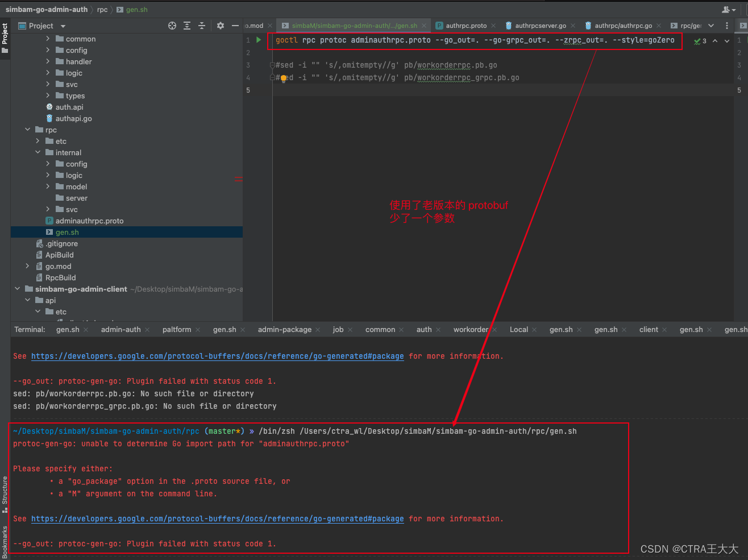The height and width of the screenshot is (560, 748).
Task: Close the authrpcserver.go editor tab
Action: point(573,26)
